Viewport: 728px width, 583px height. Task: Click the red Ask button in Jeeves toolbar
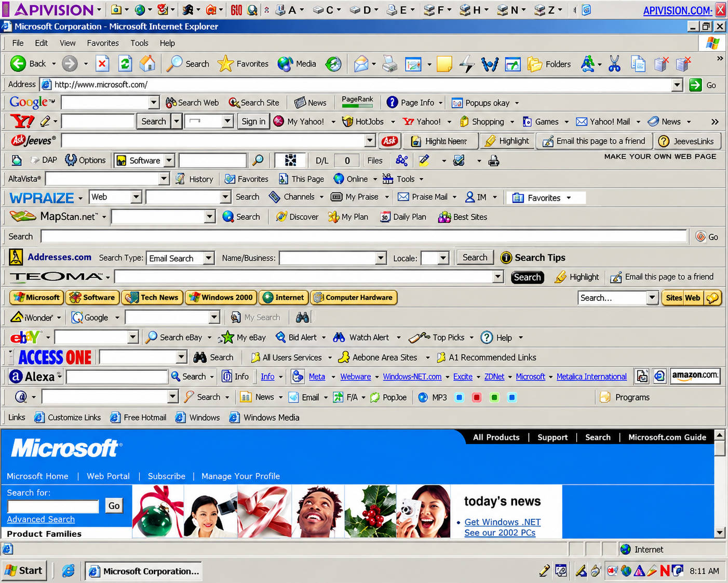click(x=389, y=141)
